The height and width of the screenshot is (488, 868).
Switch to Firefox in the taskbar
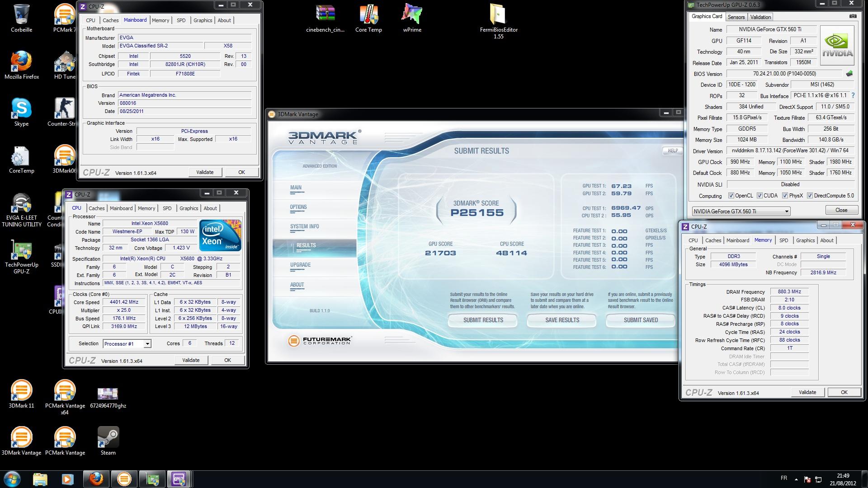pos(96,479)
